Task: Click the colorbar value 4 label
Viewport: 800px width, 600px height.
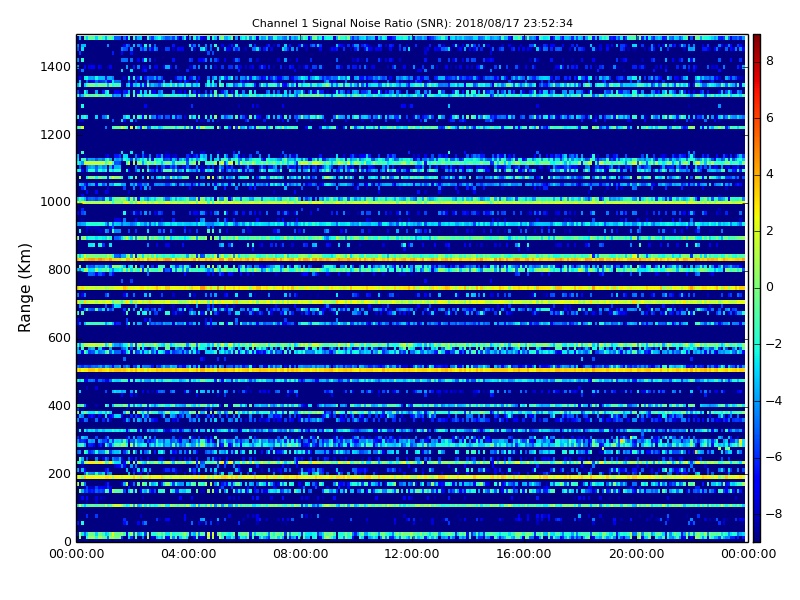Action: 770,174
